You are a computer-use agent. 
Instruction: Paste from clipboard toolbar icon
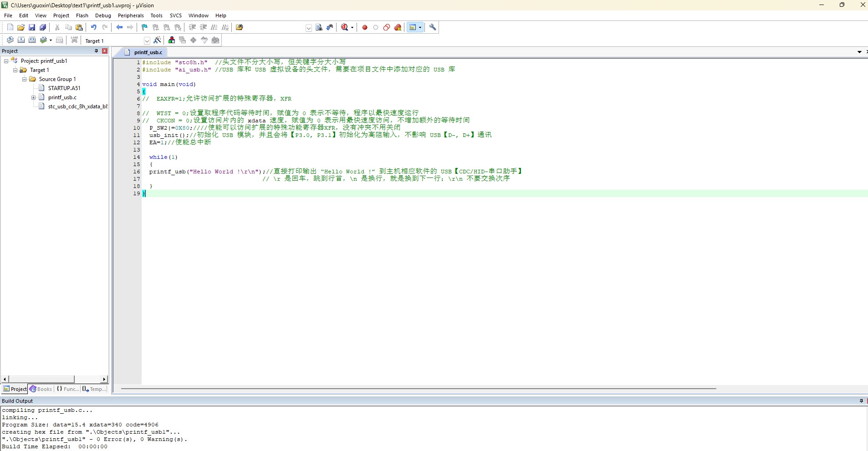(x=79, y=27)
